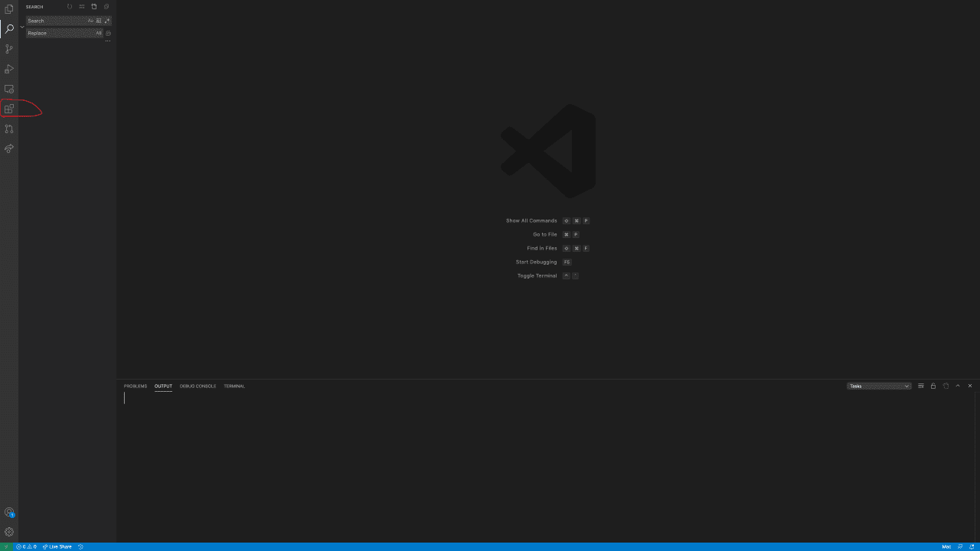Open the Run and Debug view

[x=9, y=69]
